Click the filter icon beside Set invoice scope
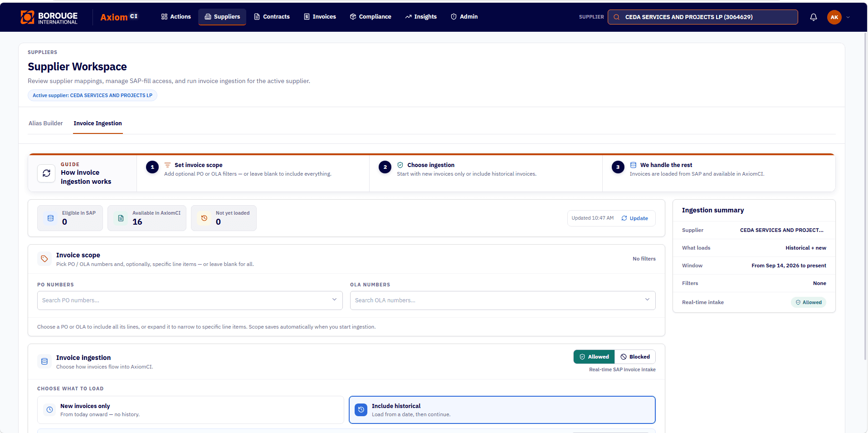Image resolution: width=868 pixels, height=433 pixels. (x=167, y=165)
